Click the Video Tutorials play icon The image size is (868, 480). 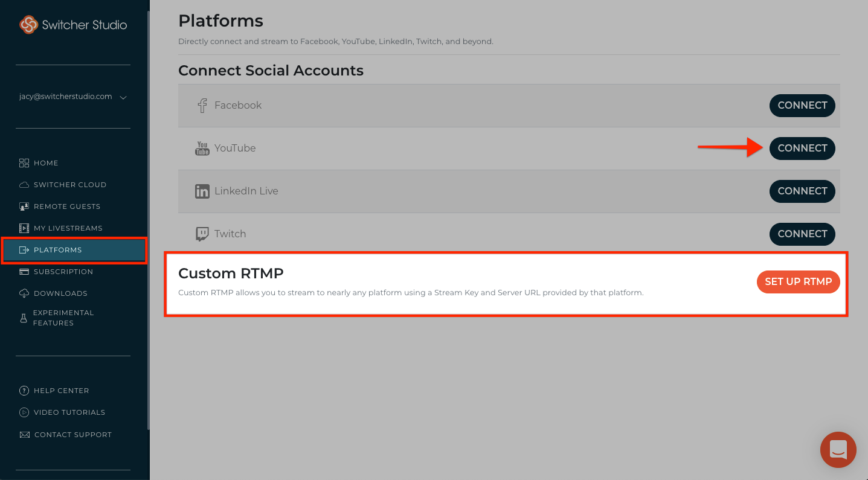coord(24,412)
